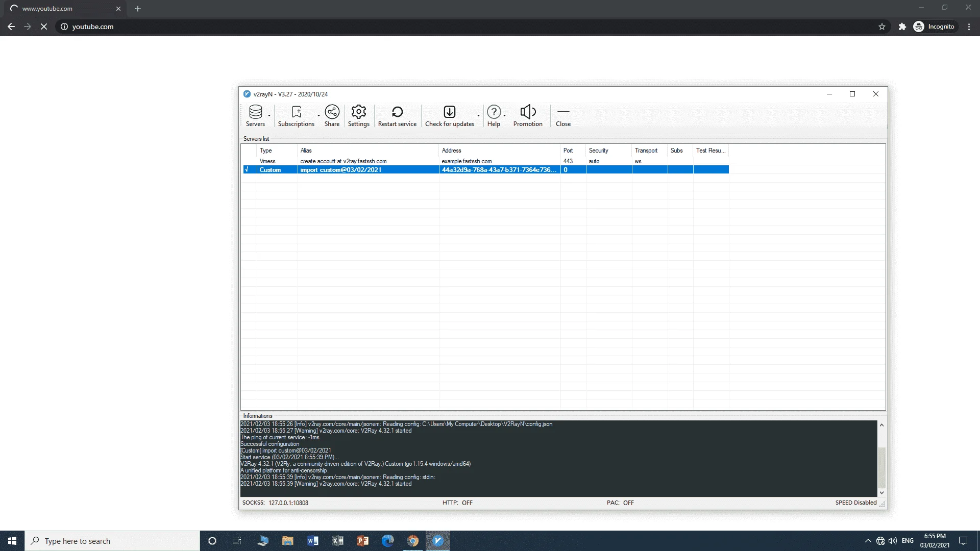The height and width of the screenshot is (551, 980).
Task: Click the Test Result column header
Action: click(711, 151)
